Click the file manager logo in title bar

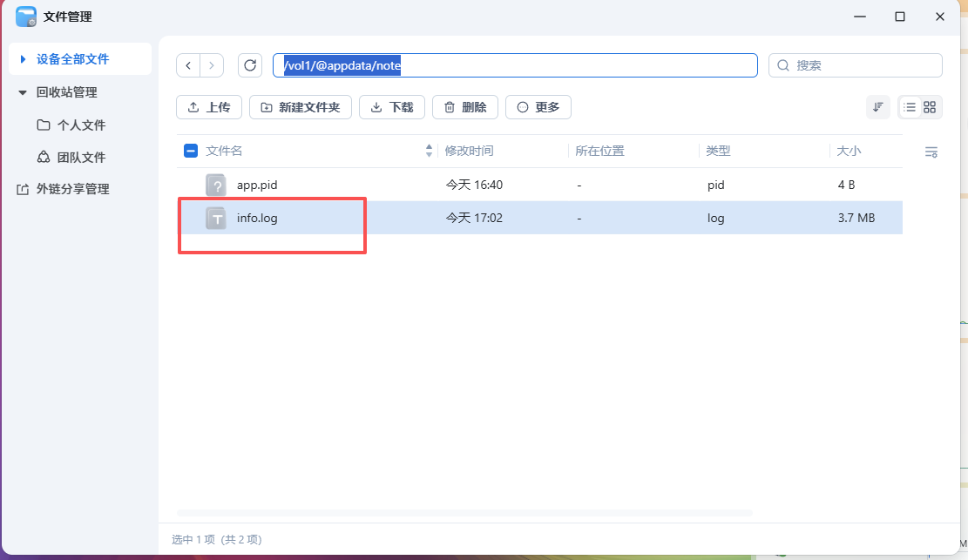pos(24,16)
